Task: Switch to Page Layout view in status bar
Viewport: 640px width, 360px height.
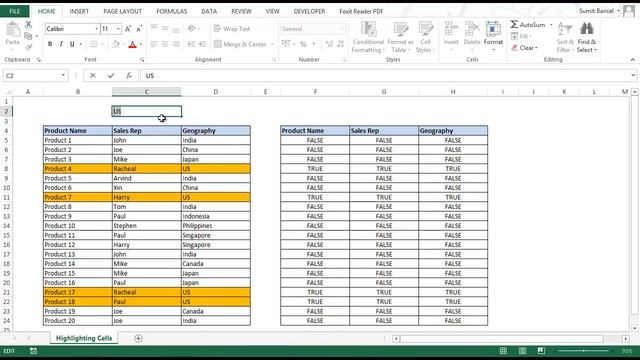Action: (x=522, y=351)
